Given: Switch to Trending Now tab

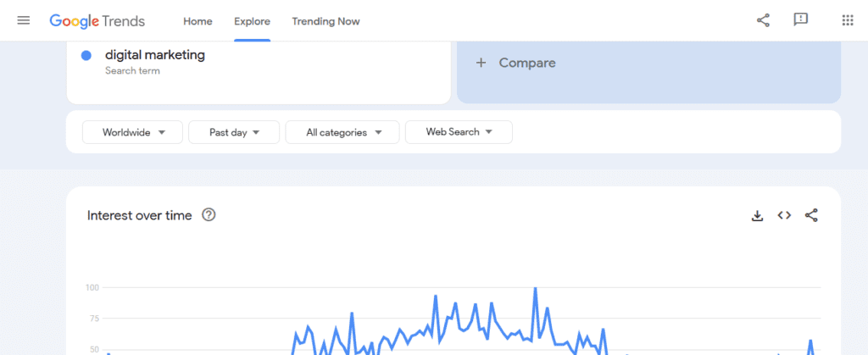Looking at the screenshot, I should [x=325, y=21].
